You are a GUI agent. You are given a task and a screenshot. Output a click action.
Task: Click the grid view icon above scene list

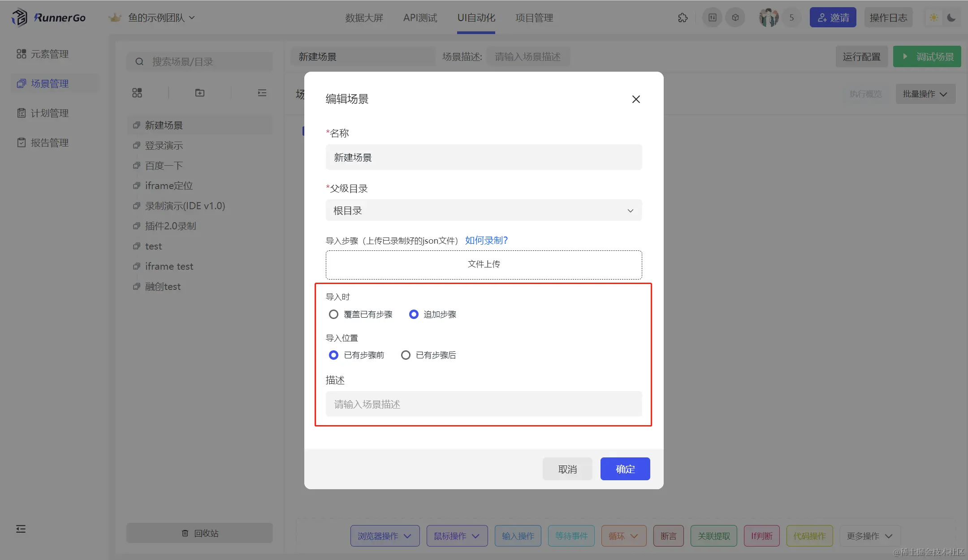click(x=137, y=93)
